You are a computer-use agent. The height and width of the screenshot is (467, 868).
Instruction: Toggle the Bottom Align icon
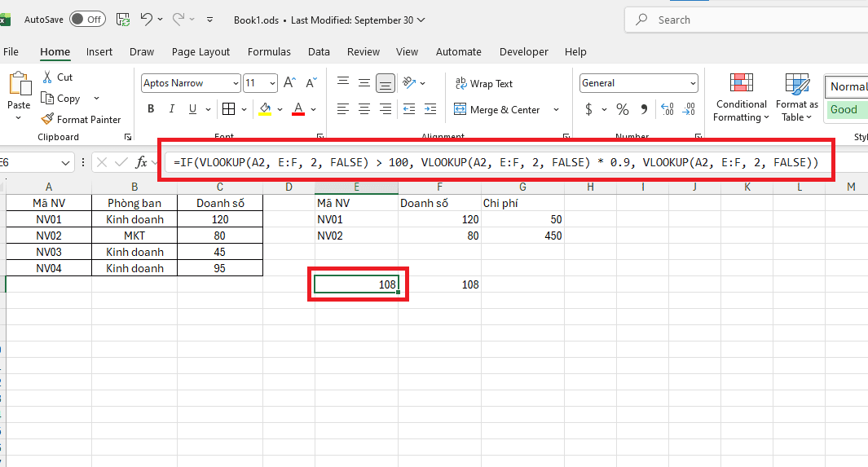point(386,83)
